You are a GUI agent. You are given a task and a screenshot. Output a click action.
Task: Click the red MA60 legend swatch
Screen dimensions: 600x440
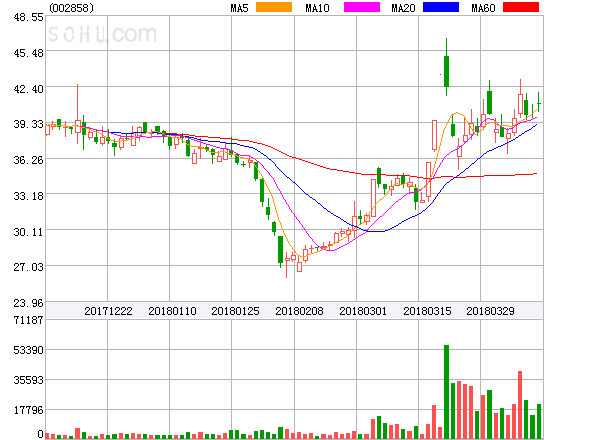pyautogui.click(x=521, y=7)
